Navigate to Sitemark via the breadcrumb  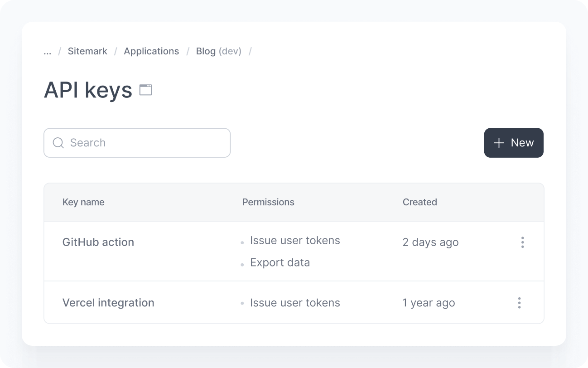[87, 51]
